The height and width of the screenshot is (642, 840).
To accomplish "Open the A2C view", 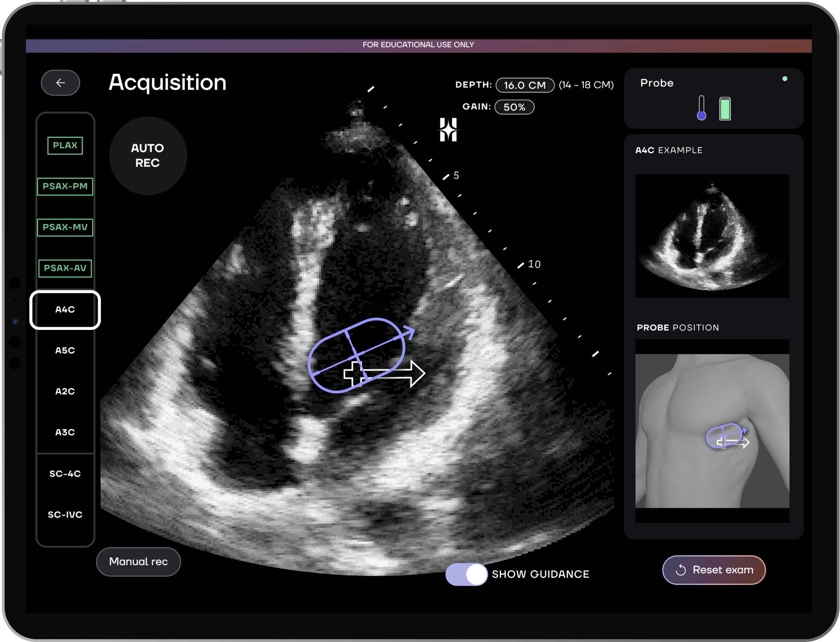I will (x=65, y=391).
